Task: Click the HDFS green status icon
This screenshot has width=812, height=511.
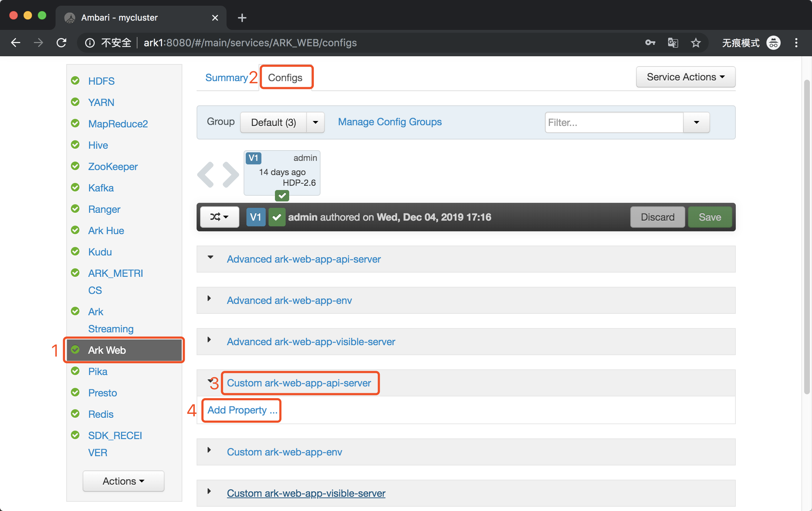Action: point(75,80)
